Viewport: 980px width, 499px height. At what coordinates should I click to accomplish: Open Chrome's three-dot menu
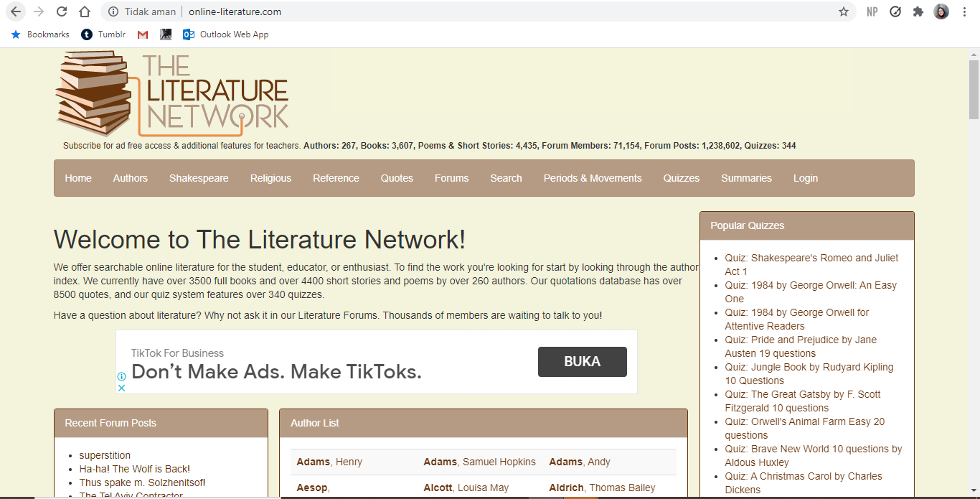tap(965, 11)
